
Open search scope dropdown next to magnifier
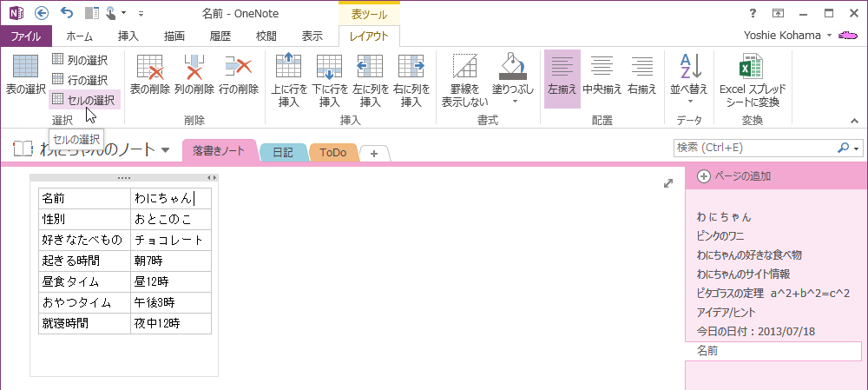tap(858, 149)
